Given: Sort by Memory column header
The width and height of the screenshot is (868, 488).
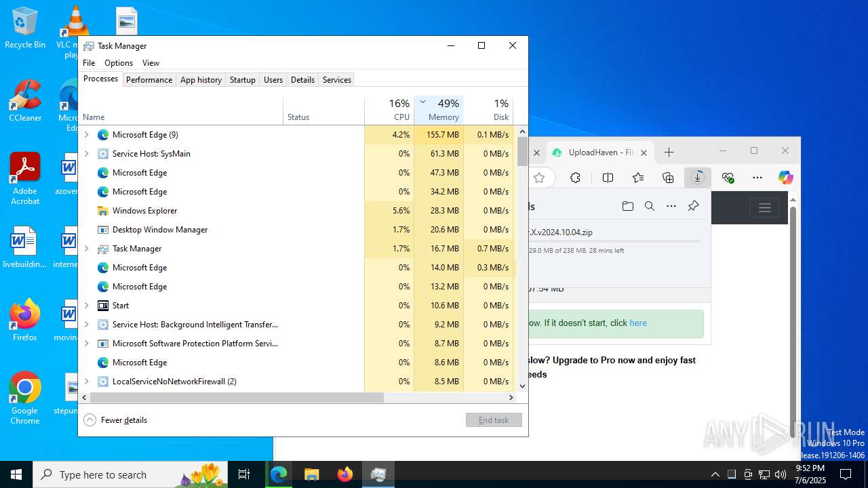Looking at the screenshot, I should pos(439,110).
